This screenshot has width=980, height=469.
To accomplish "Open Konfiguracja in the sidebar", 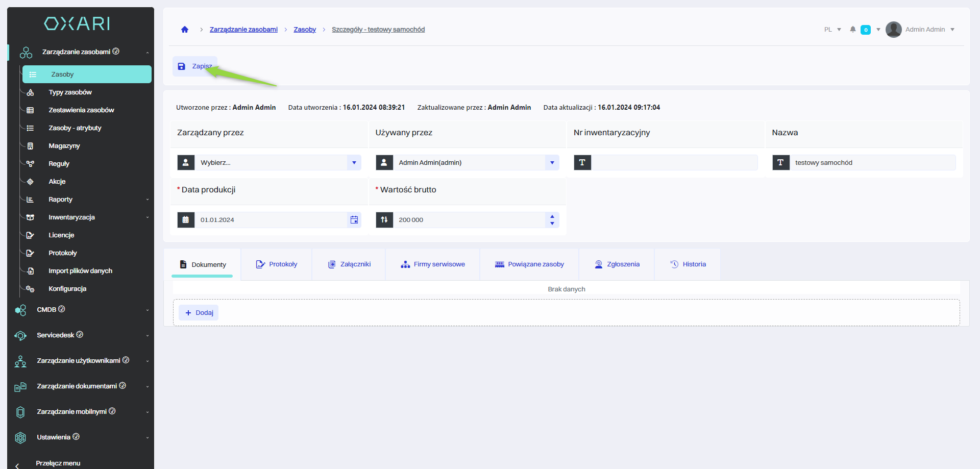I will pos(67,289).
